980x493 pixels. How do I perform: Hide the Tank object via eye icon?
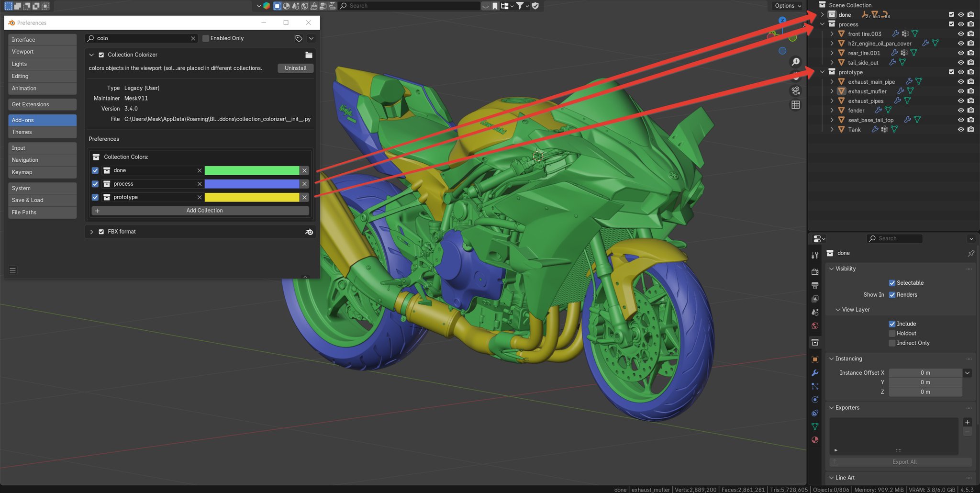coord(960,130)
